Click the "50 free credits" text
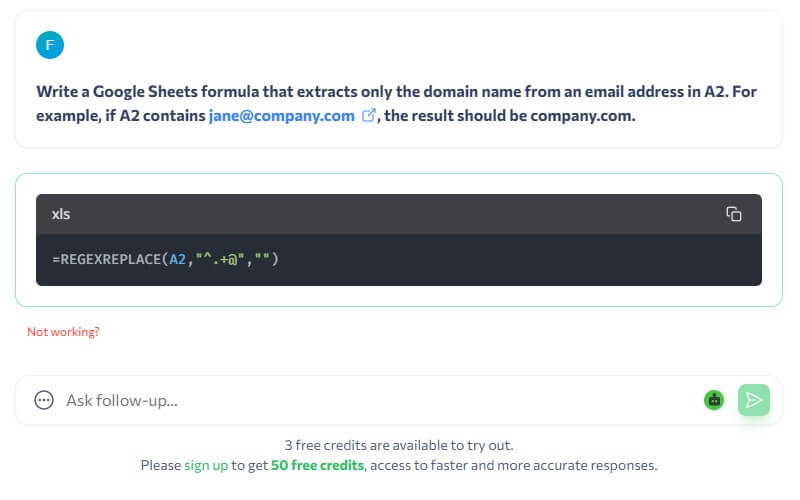The image size is (800, 500). pyautogui.click(x=317, y=465)
